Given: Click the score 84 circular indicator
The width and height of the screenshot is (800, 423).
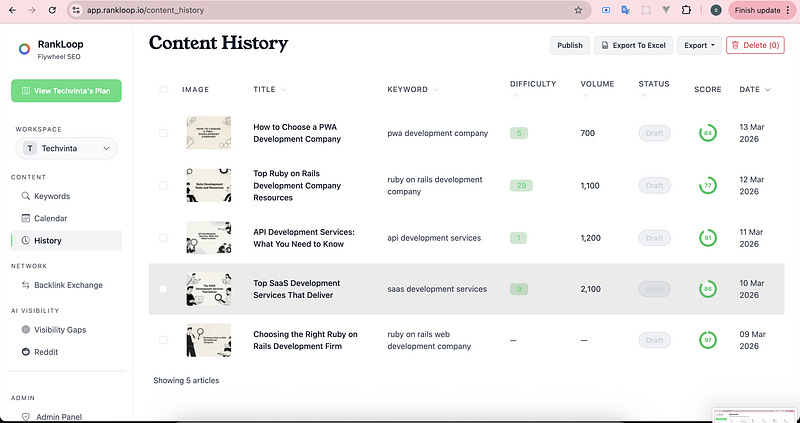Looking at the screenshot, I should click(x=707, y=133).
